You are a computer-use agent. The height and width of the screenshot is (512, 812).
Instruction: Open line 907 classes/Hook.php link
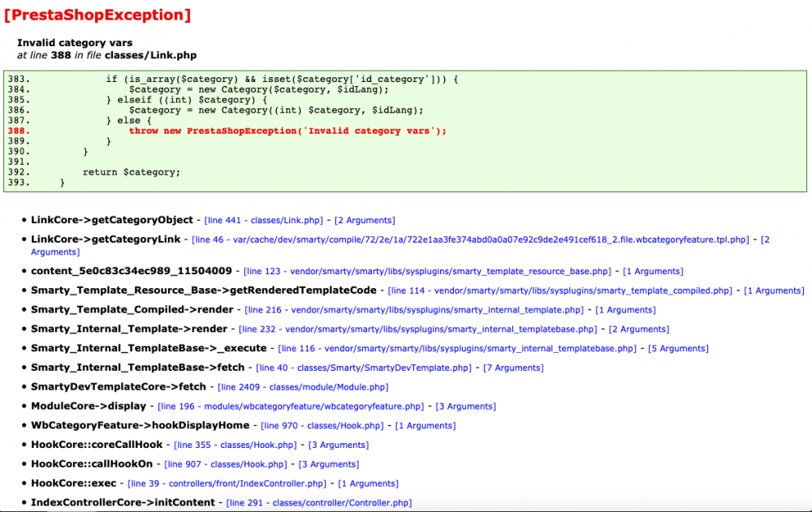point(225,464)
